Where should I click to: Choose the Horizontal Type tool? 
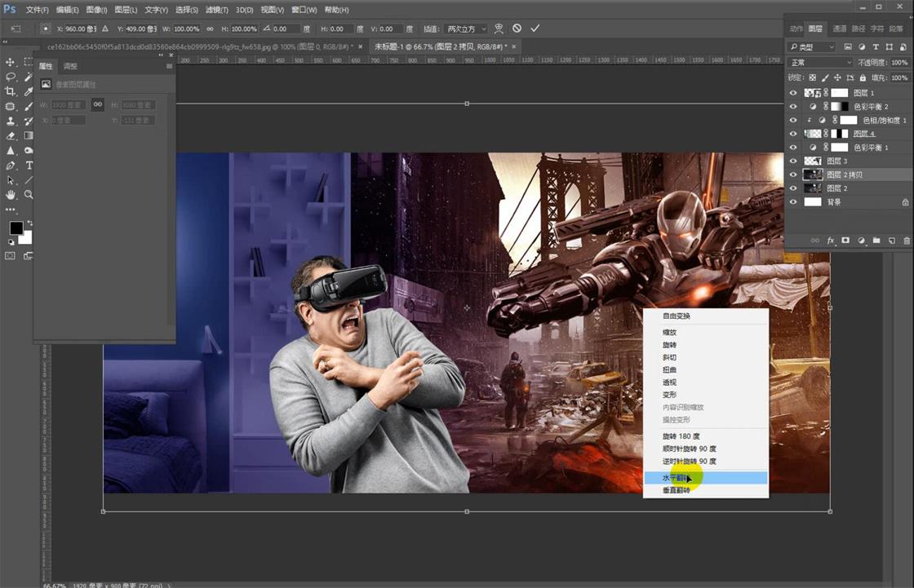click(27, 166)
